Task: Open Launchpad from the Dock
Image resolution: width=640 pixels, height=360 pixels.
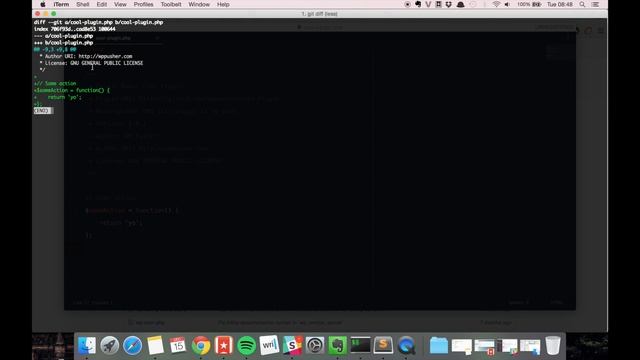Action: [x=109, y=345]
